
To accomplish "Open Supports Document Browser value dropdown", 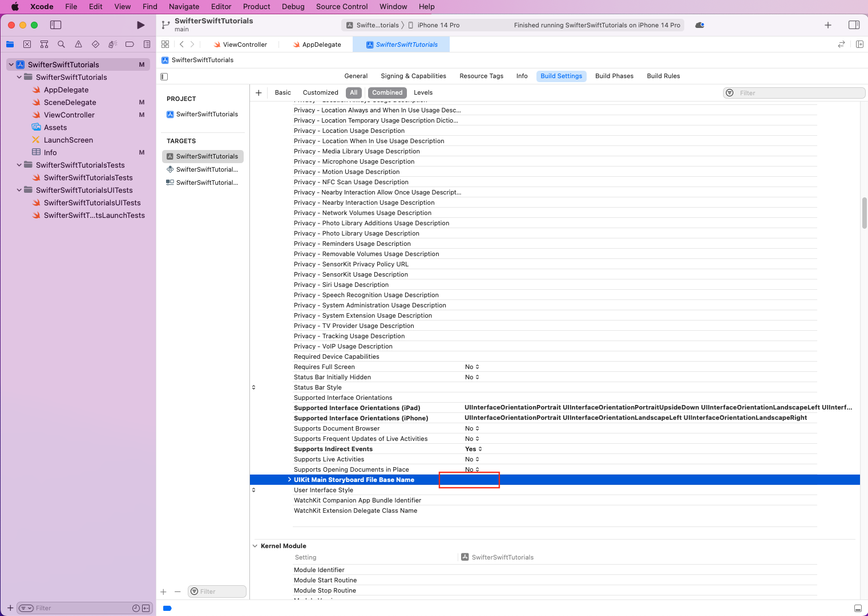I will tap(472, 428).
